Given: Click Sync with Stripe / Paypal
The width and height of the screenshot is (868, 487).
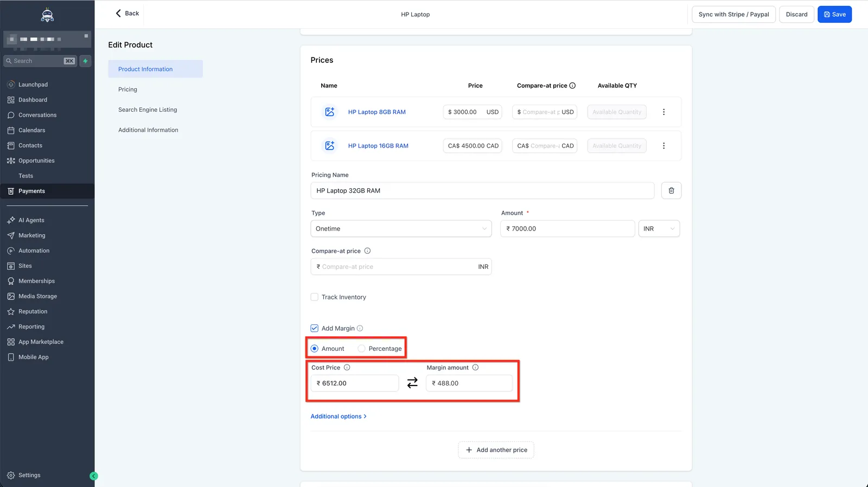Looking at the screenshot, I should (x=733, y=14).
